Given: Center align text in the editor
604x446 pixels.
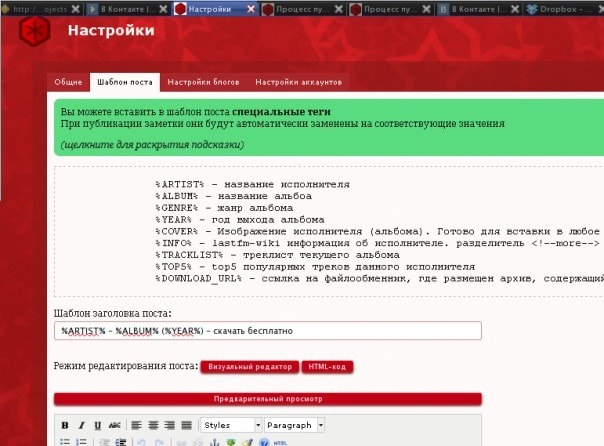Looking at the screenshot, I should (x=153, y=425).
